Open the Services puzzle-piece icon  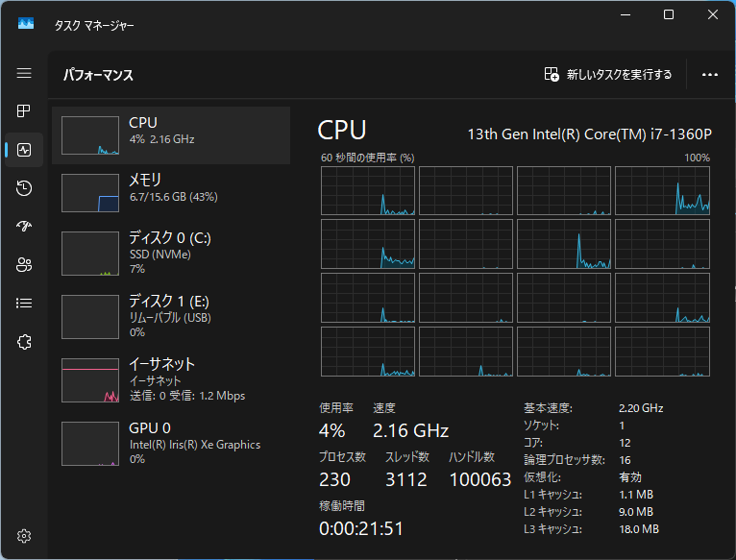[24, 342]
